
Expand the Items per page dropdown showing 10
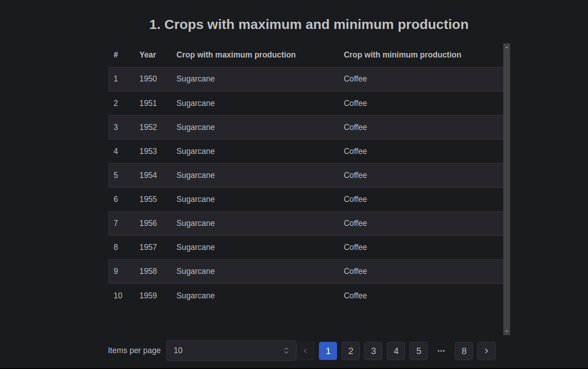231,351
